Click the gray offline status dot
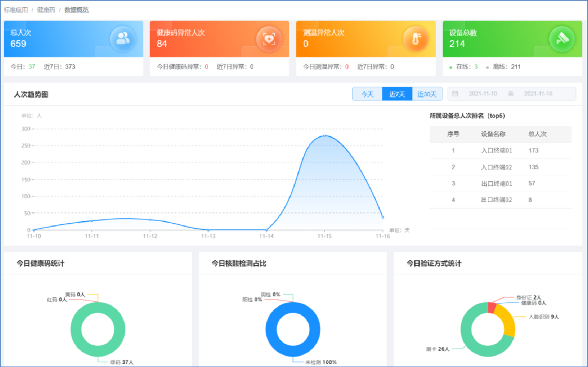The height and width of the screenshot is (367, 588). (x=487, y=68)
